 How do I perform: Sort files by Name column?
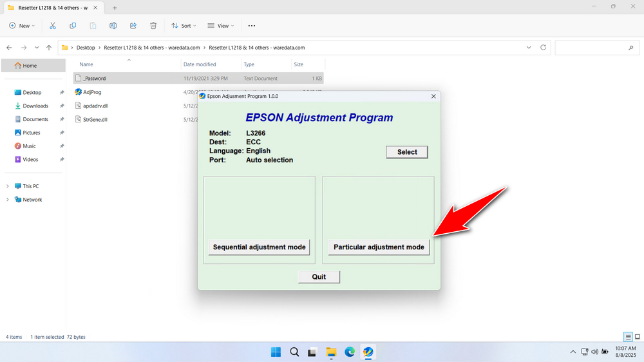pos(86,64)
